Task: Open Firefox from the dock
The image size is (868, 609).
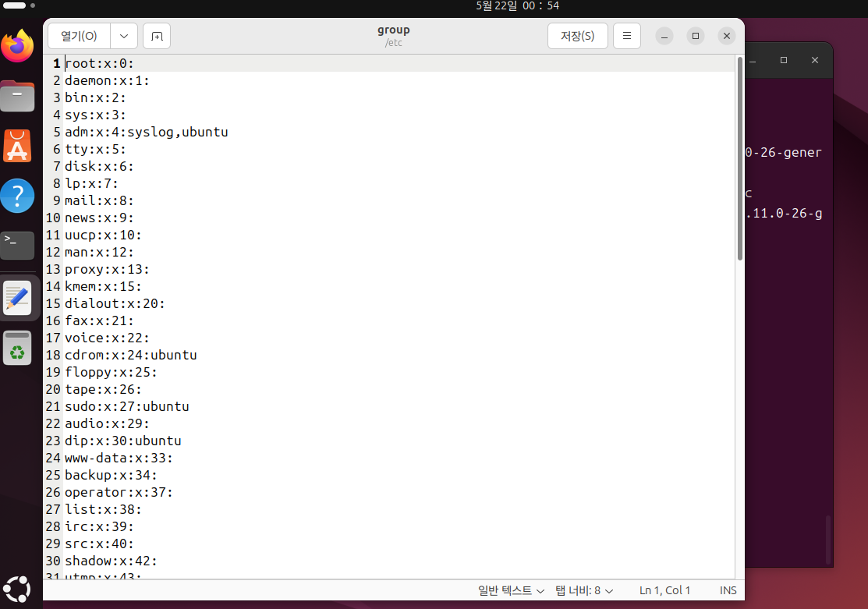Action: [17, 46]
